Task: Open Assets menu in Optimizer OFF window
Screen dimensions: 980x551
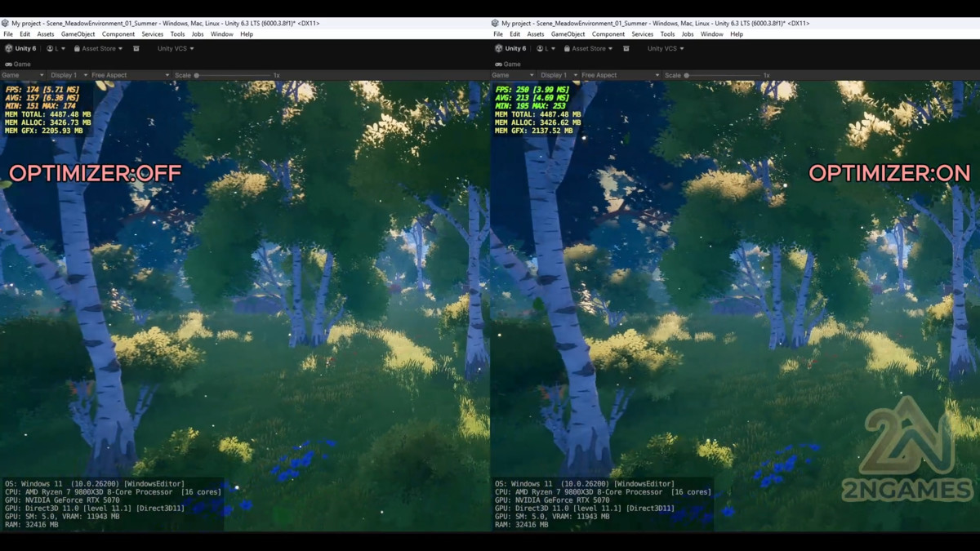Action: tap(46, 34)
